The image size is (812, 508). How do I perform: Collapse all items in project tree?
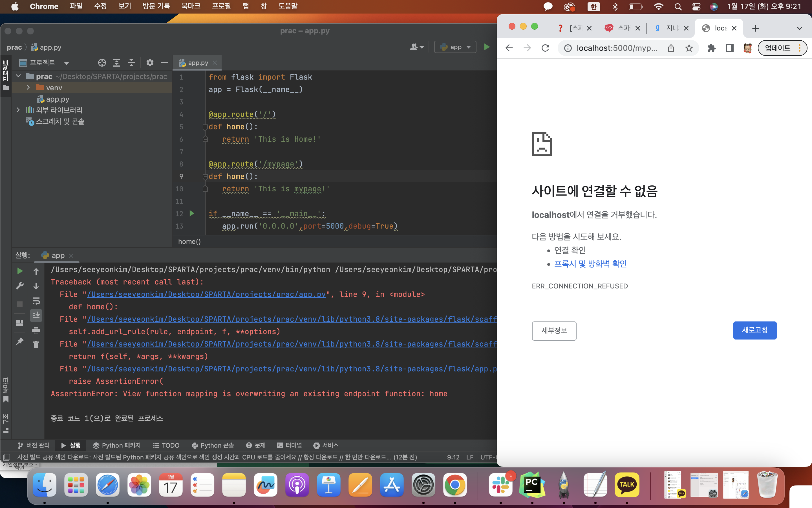(x=131, y=63)
